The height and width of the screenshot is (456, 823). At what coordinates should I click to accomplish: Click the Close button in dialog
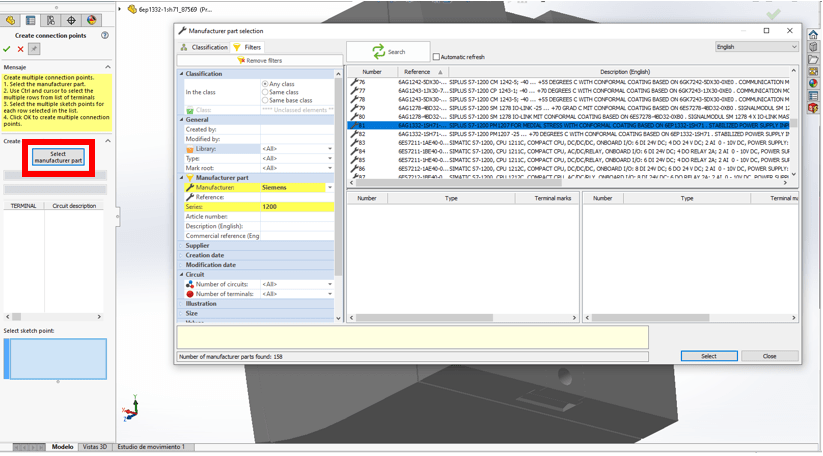tap(770, 356)
